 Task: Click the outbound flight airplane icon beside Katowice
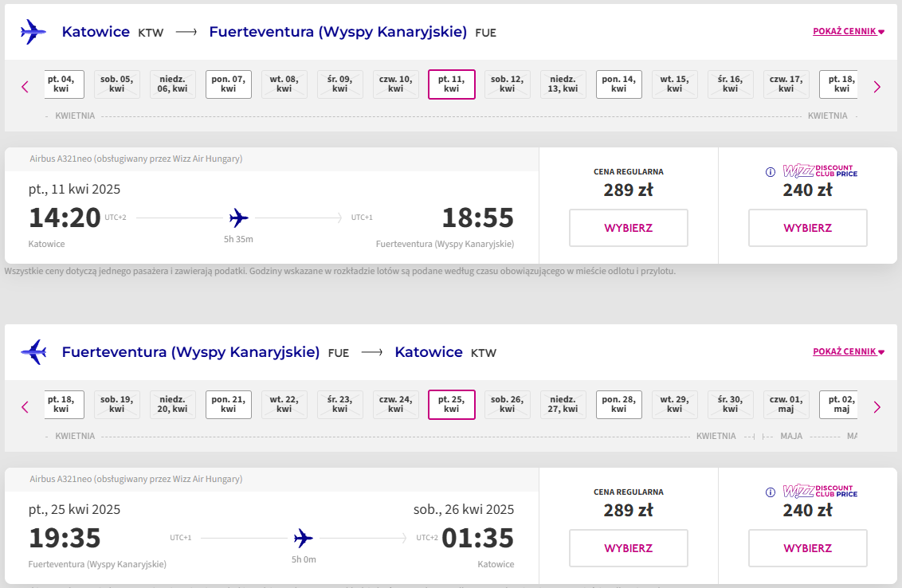point(33,32)
